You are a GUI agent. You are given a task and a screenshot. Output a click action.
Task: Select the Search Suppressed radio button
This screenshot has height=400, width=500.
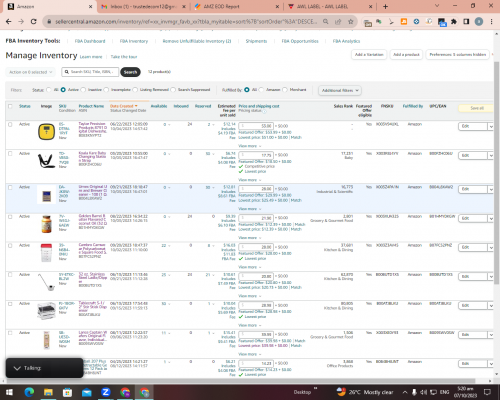click(173, 90)
